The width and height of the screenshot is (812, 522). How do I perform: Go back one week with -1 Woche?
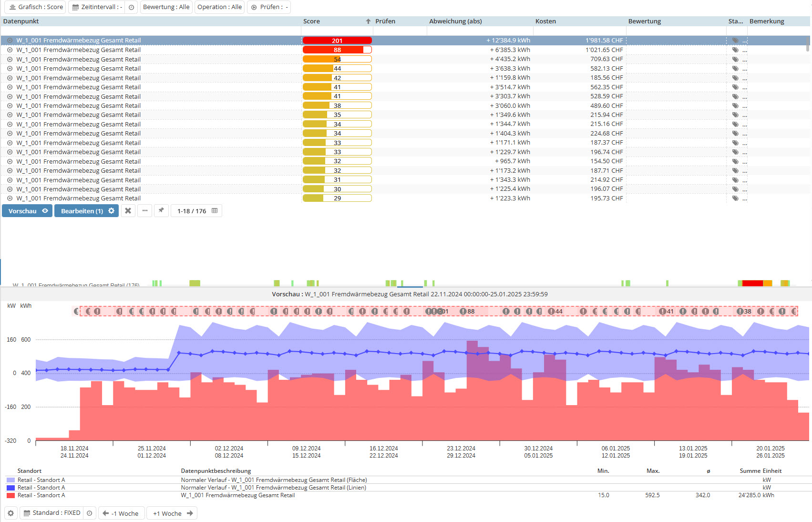121,513
